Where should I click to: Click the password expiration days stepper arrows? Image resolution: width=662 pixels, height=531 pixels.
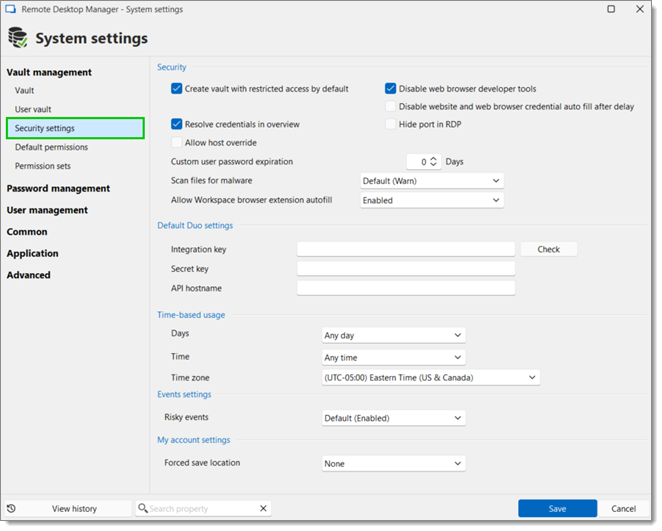coord(433,162)
